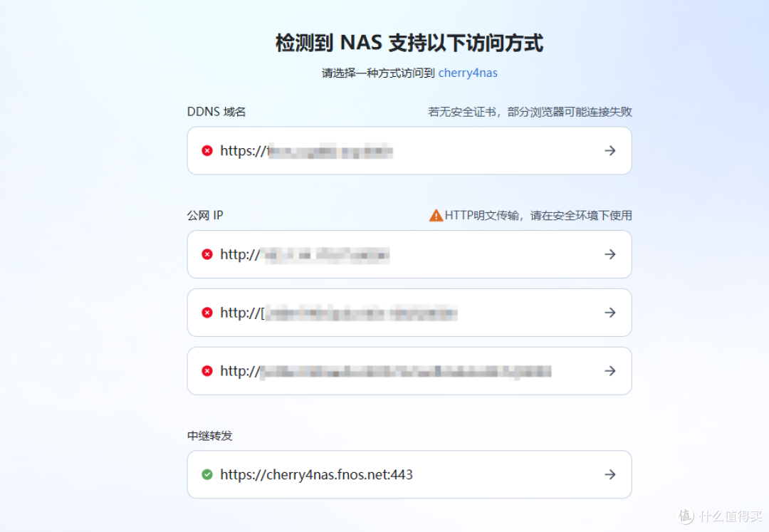Click the red error icon on the IPv6 address row
This screenshot has height=532, width=769.
click(206, 312)
